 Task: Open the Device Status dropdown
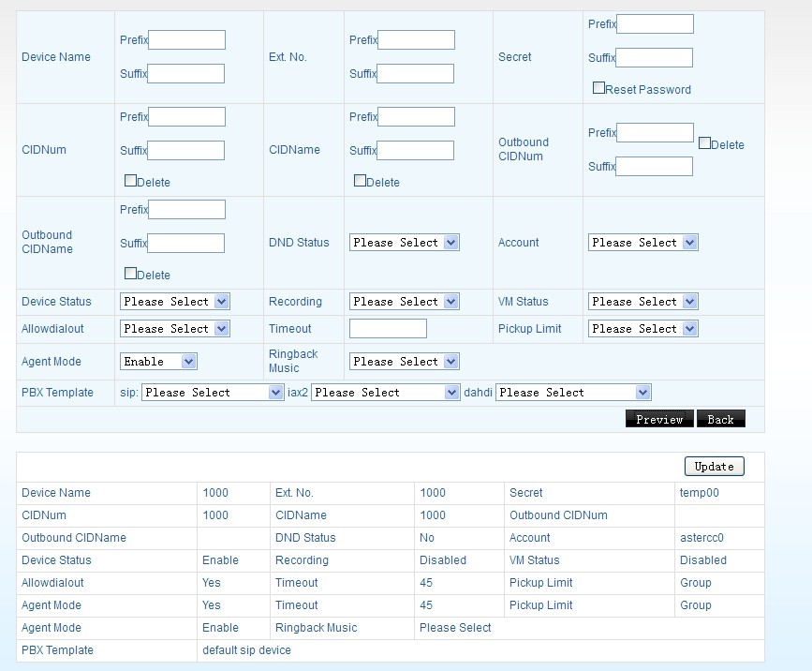coord(174,302)
